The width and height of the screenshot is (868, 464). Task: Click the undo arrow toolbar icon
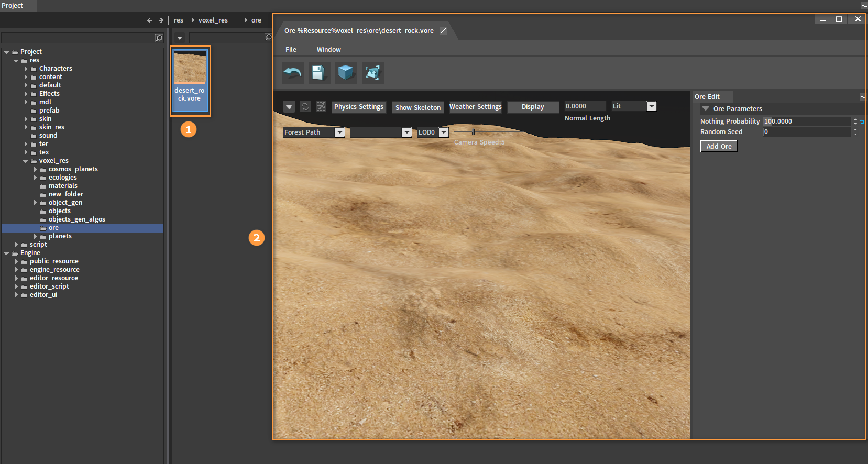pos(292,73)
